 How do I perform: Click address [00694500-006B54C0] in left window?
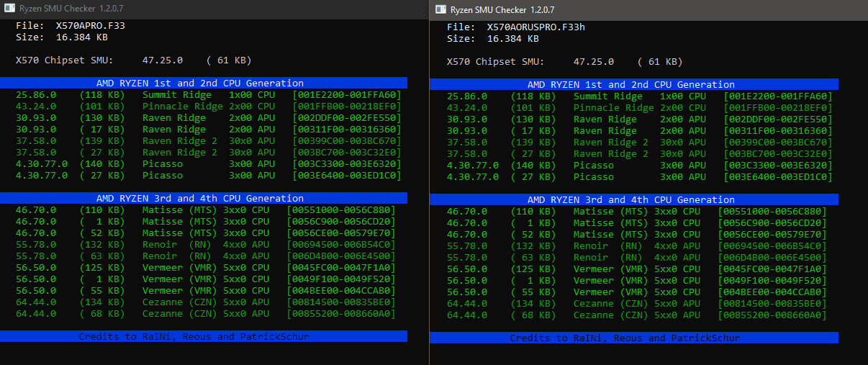click(x=341, y=245)
